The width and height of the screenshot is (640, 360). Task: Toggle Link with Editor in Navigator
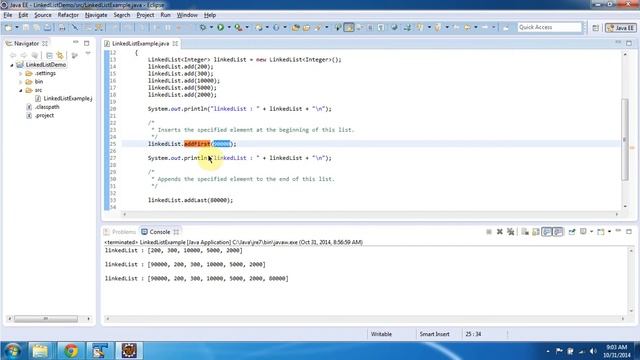click(x=60, y=55)
